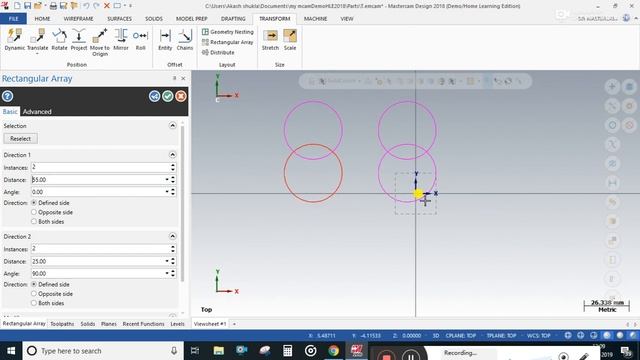640x360 pixels.
Task: Open Direction 1 Distance dropdown
Action: [167, 180]
